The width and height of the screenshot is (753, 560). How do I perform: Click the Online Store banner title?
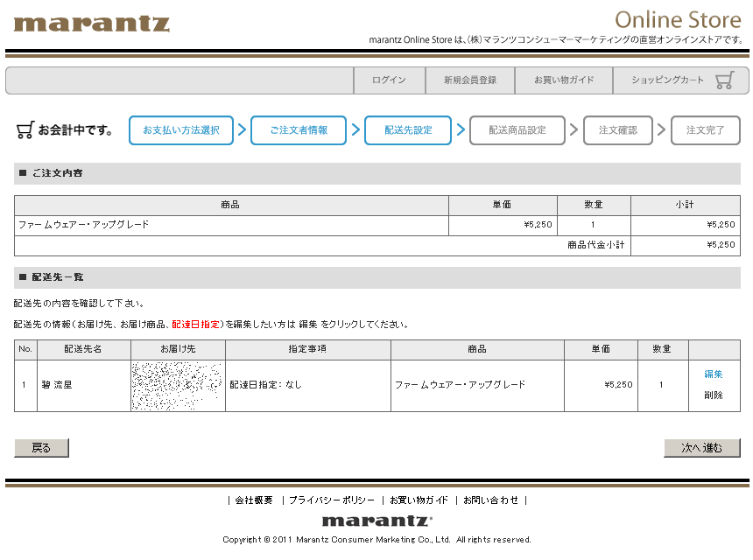(678, 20)
